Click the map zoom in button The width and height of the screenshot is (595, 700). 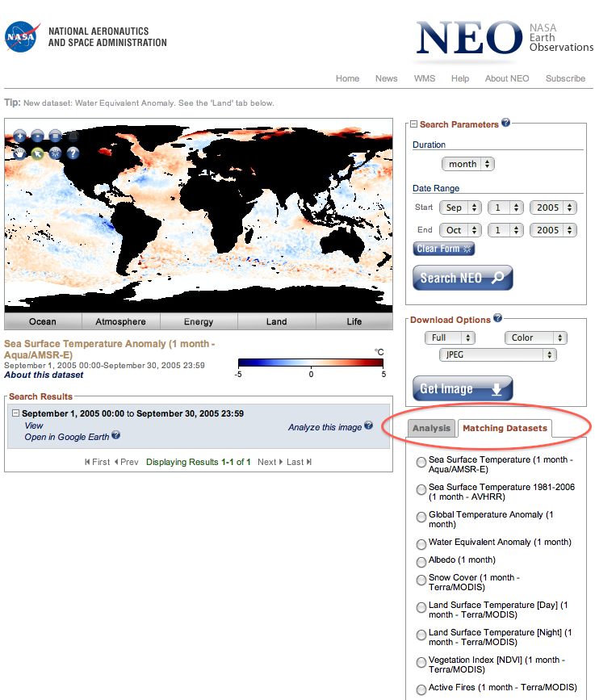pyautogui.click(x=19, y=136)
